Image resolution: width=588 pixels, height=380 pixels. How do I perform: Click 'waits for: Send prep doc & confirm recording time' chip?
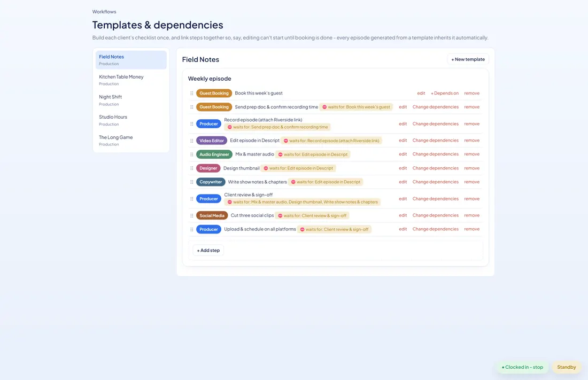pyautogui.click(x=277, y=127)
